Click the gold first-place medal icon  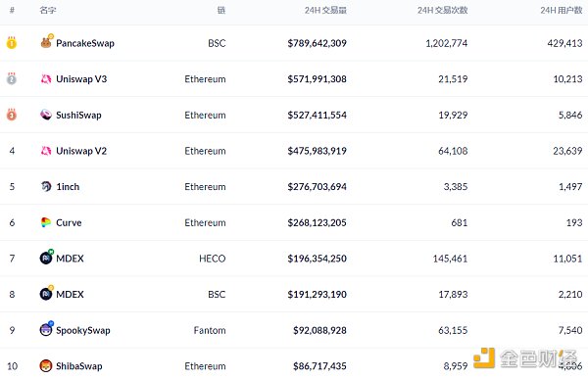12,43
